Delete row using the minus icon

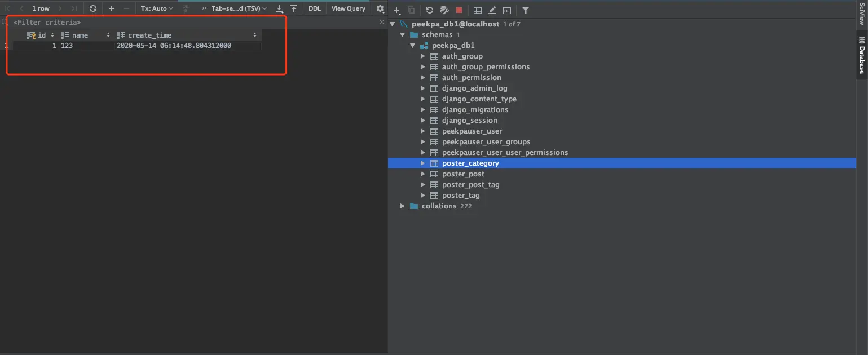click(x=126, y=8)
